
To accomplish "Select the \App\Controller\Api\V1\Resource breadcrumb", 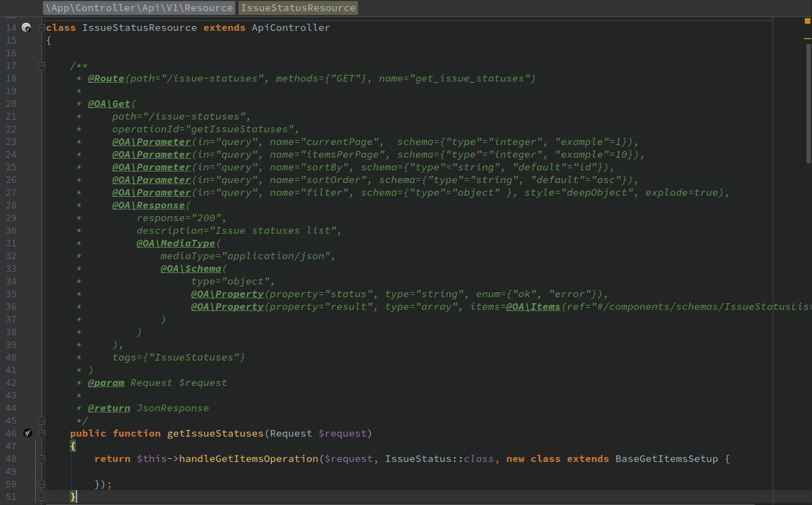I will (139, 8).
